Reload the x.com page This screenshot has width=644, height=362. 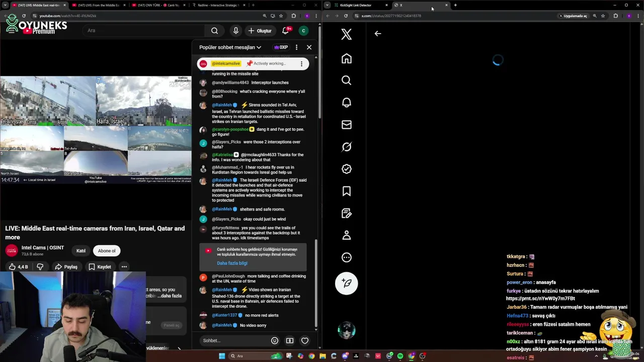pos(346,16)
